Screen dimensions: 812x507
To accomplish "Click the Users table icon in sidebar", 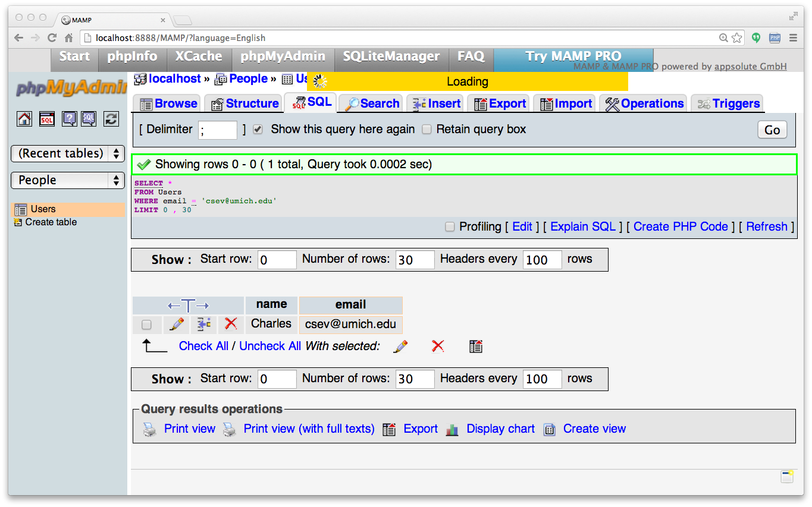I will (x=21, y=209).
